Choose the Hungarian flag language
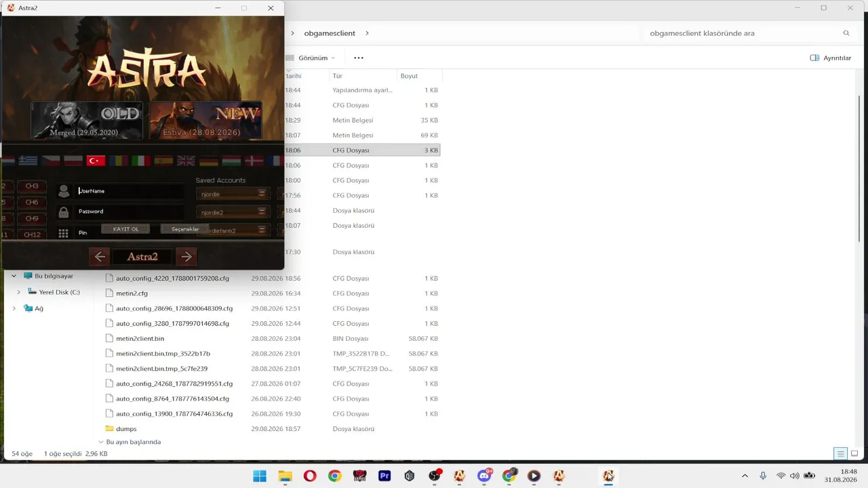The image size is (868, 488). (231, 161)
